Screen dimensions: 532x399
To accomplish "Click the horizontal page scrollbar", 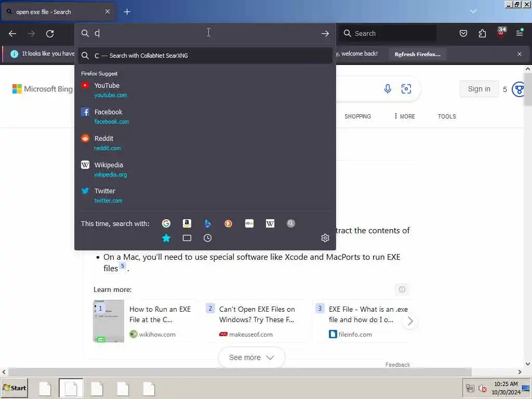I will coord(240,372).
